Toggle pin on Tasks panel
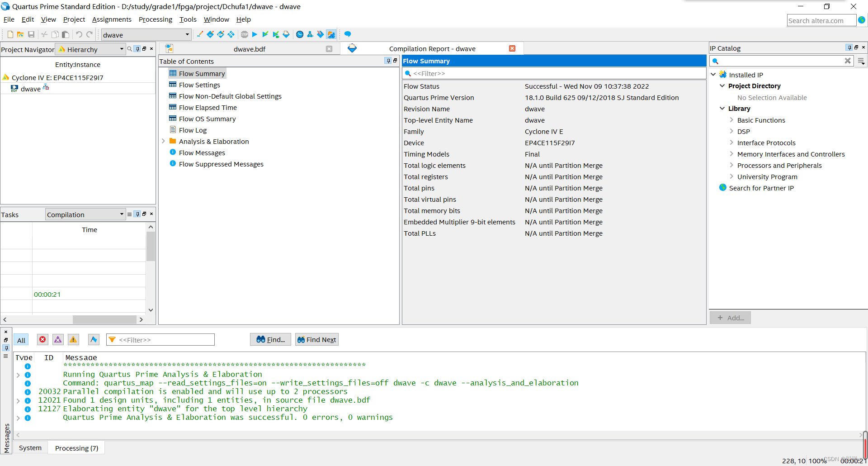Viewport: 868px width, 466px height. 137,214
